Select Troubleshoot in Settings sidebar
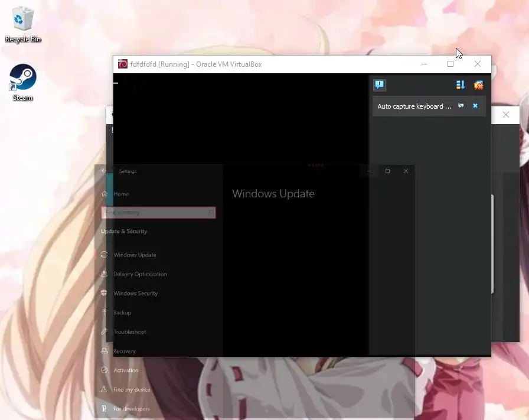Image resolution: width=529 pixels, height=420 pixels. 130,332
